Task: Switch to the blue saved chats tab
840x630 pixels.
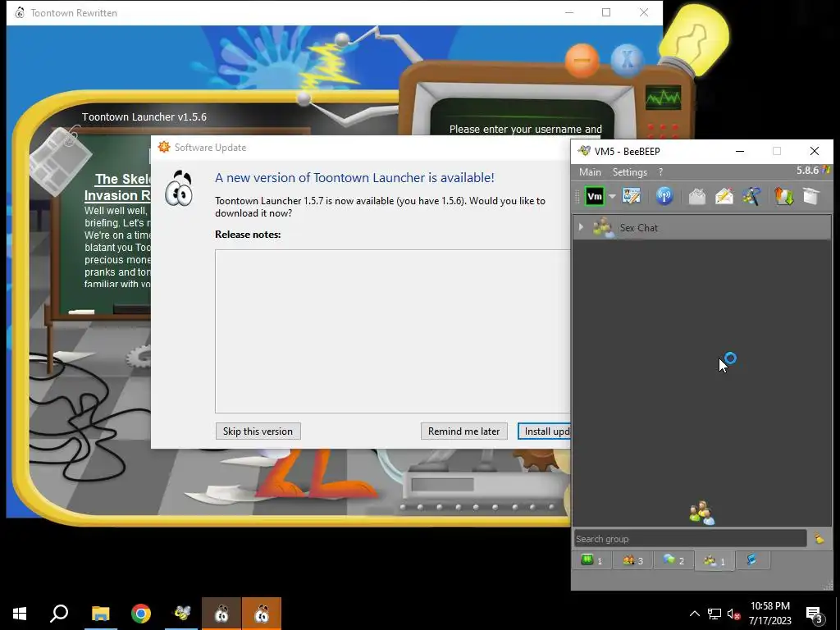Action: [x=751, y=560]
